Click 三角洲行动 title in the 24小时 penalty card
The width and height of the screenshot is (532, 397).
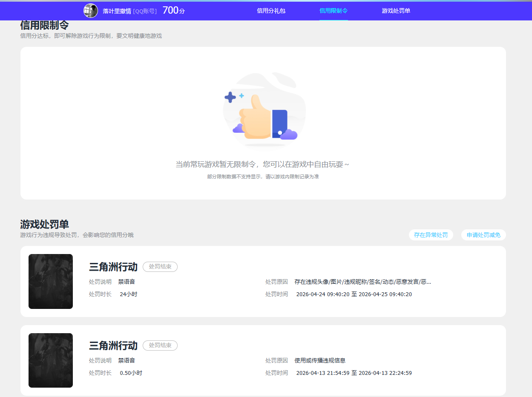pyautogui.click(x=113, y=267)
